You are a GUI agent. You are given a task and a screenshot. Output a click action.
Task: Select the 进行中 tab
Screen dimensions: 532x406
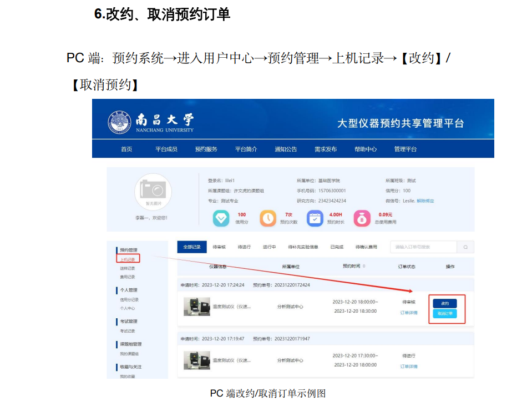pyautogui.click(x=270, y=247)
